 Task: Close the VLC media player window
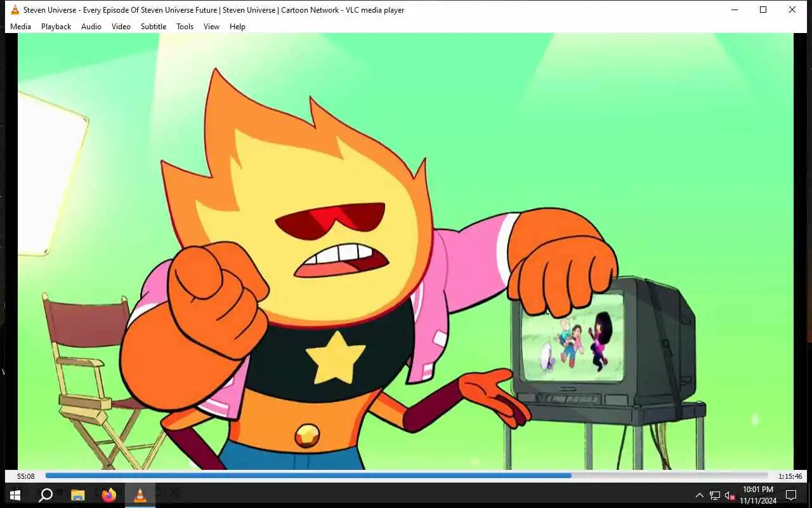pos(792,10)
